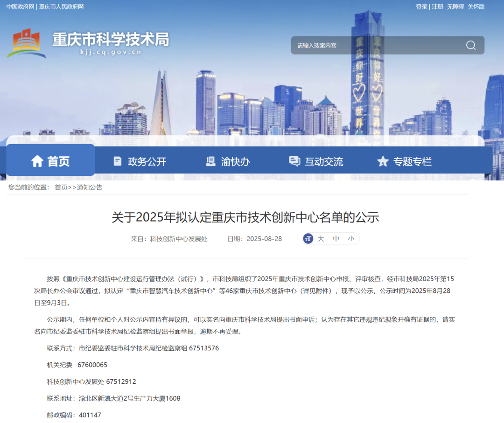Click the date 2025-08-28
This screenshot has height=423, width=504.
click(x=264, y=239)
